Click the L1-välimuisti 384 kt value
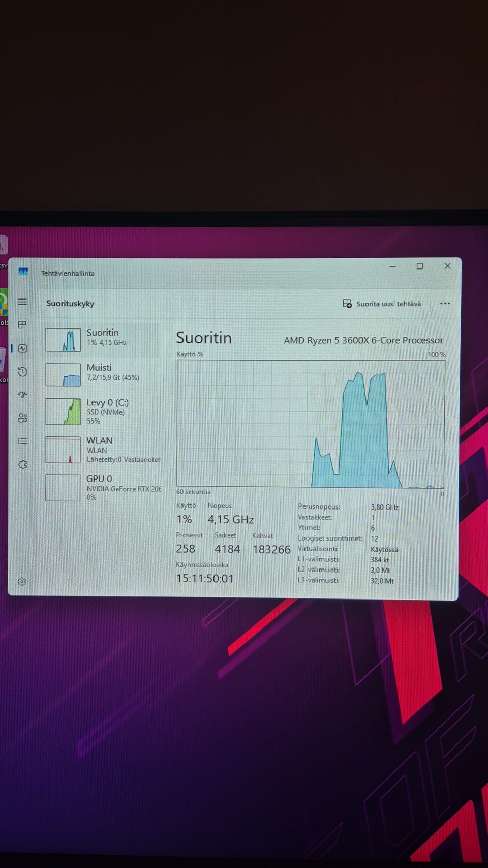This screenshot has width=488, height=868. (380, 560)
